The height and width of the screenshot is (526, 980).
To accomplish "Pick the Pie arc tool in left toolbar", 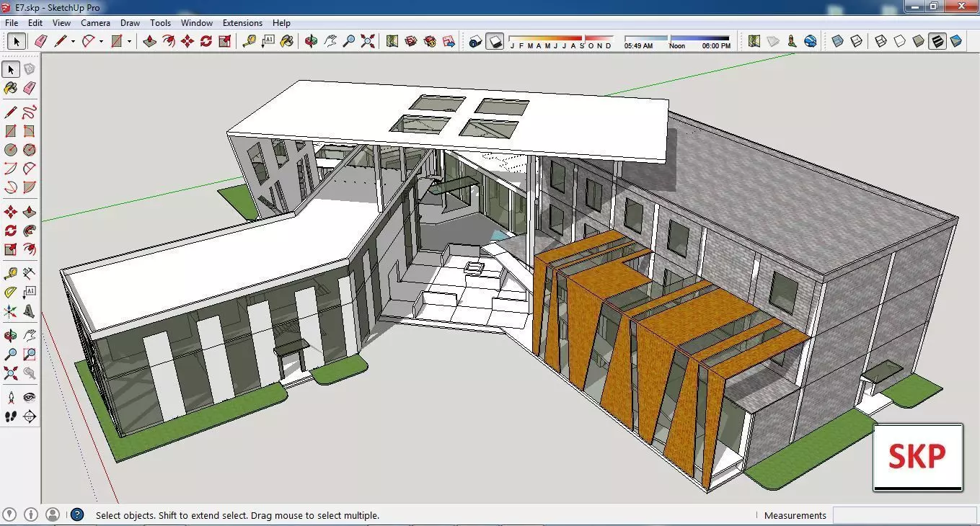I will [x=29, y=187].
